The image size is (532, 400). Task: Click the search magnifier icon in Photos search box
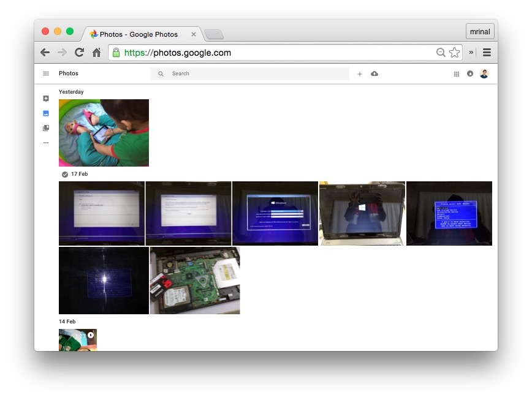click(161, 74)
